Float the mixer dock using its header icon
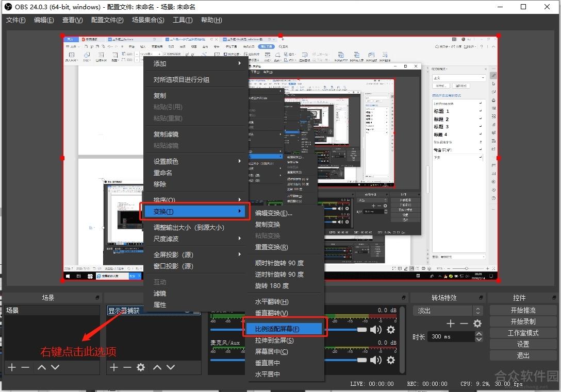 (x=404, y=298)
